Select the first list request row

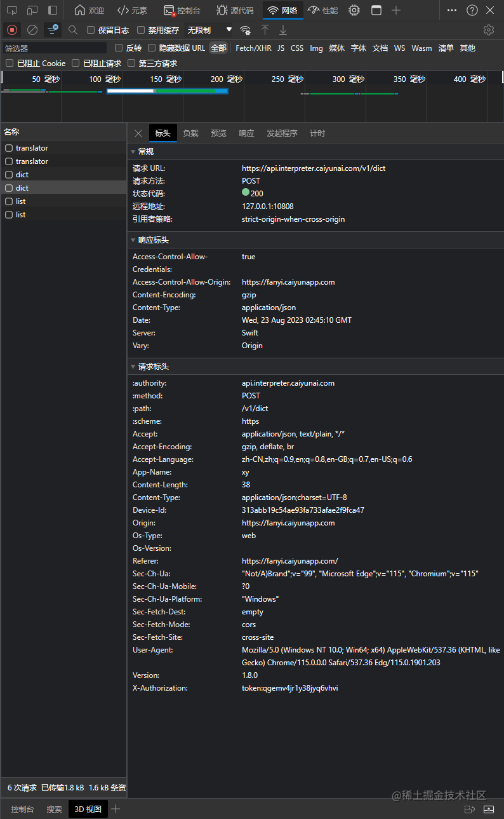63,201
